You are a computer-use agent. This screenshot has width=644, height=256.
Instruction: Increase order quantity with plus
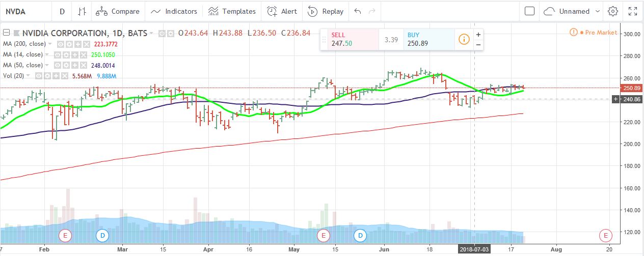pos(478,34)
